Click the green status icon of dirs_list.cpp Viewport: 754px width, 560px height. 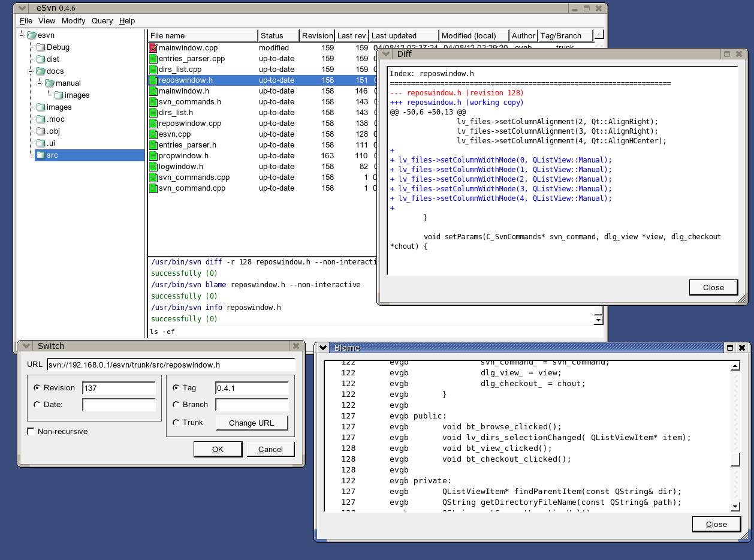click(x=153, y=69)
